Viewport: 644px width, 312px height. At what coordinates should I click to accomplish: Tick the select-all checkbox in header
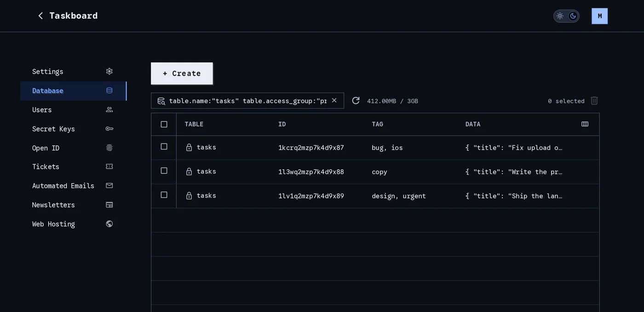(164, 124)
